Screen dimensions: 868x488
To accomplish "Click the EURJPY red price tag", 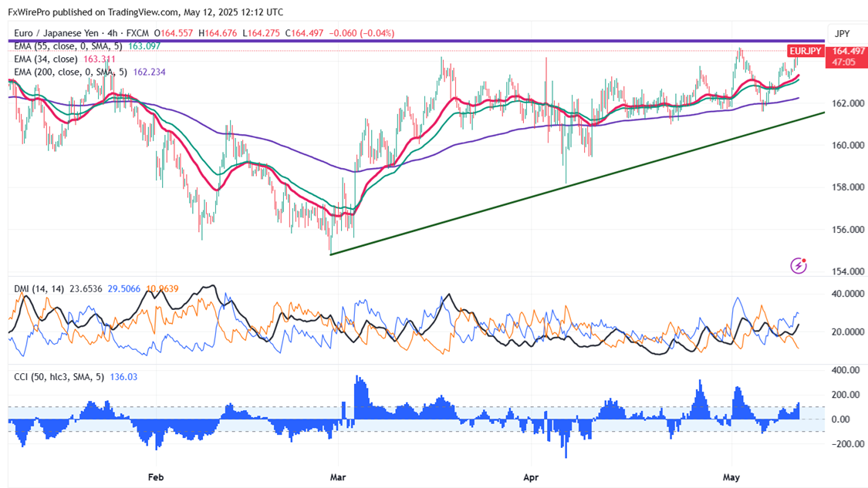I will pos(806,51).
